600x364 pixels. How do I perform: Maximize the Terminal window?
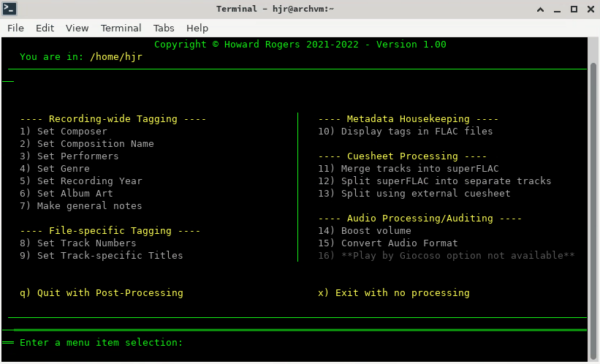point(574,9)
